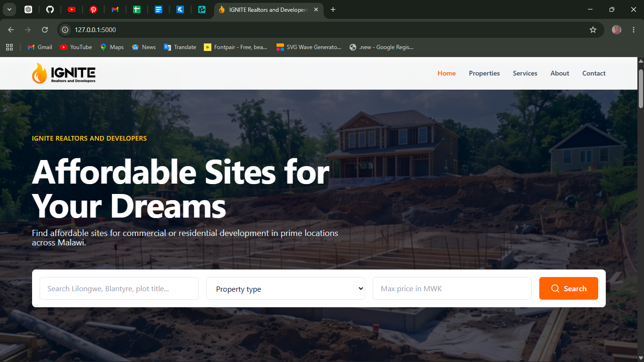Click the IGNITE REALTORS AND DEVELOPERS yellow tagline
Screen dimensions: 644x362
[89, 138]
